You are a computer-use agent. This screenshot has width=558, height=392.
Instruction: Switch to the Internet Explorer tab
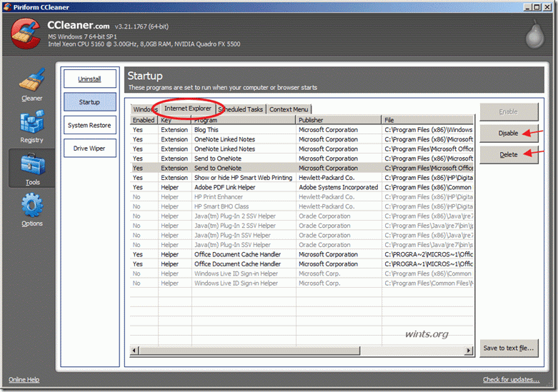tap(187, 108)
